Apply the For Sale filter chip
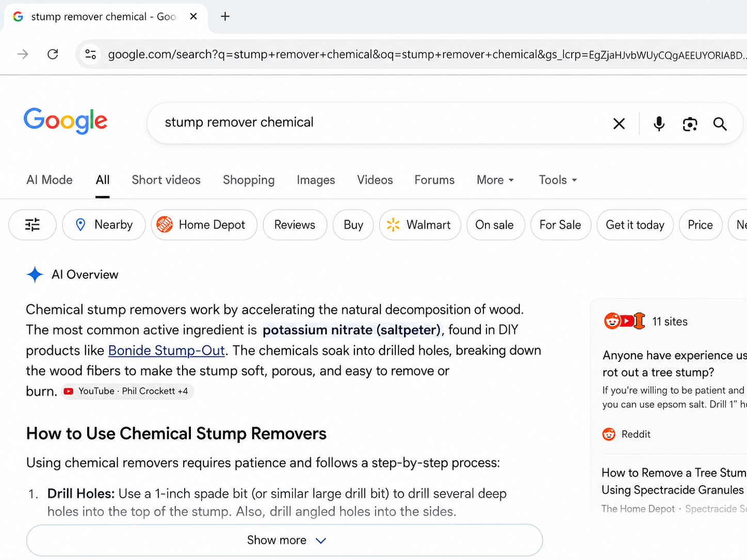Screen dimensions: 747x560 click(561, 225)
